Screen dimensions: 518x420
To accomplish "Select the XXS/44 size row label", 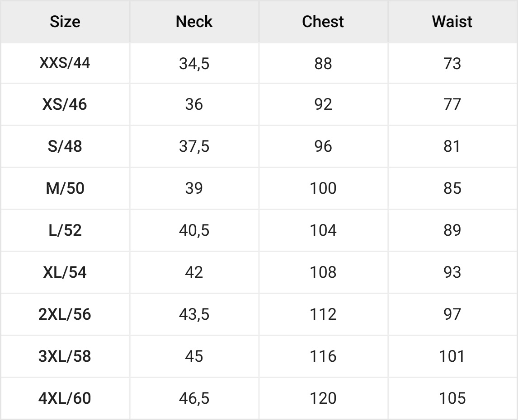I will coord(65,63).
